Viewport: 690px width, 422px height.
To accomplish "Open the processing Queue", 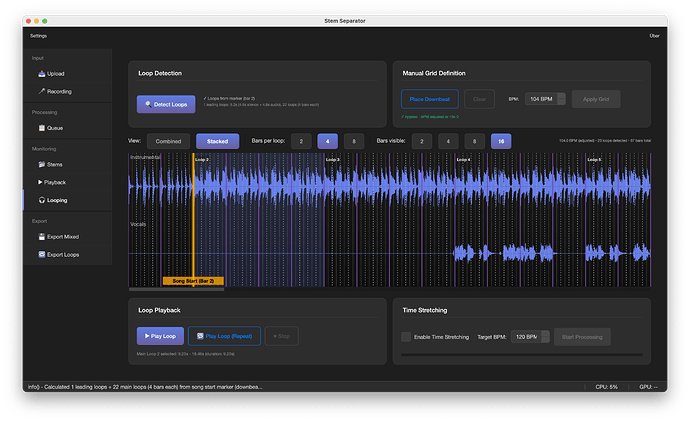I will pos(55,128).
